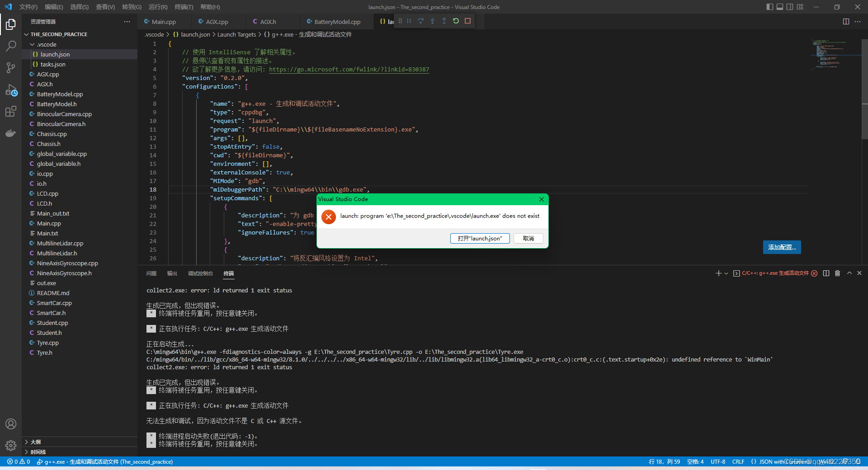Maximize the bottom panel size
The height and width of the screenshot is (470, 868).
pos(849,273)
